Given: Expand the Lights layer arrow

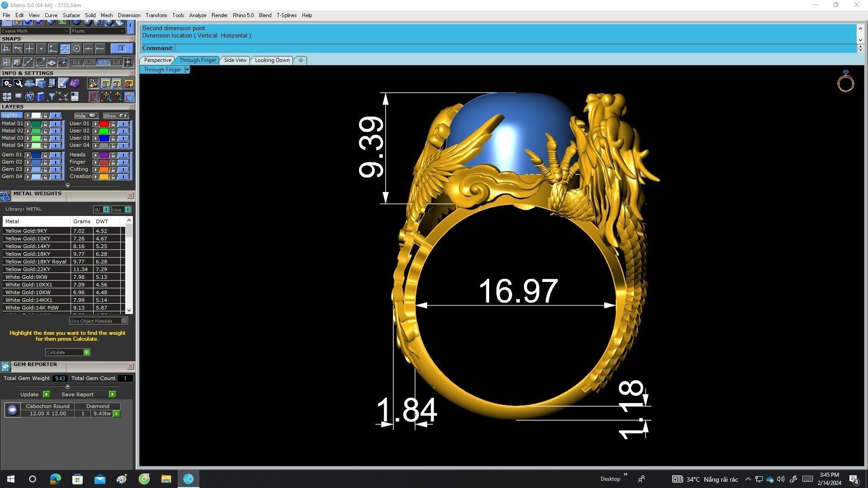Looking at the screenshot, I should pos(28,116).
